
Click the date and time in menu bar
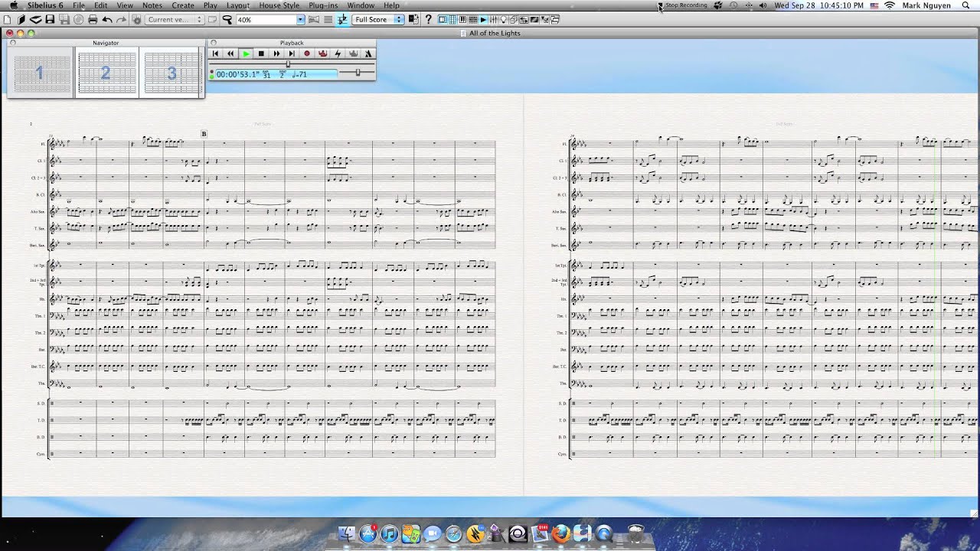pos(819,5)
